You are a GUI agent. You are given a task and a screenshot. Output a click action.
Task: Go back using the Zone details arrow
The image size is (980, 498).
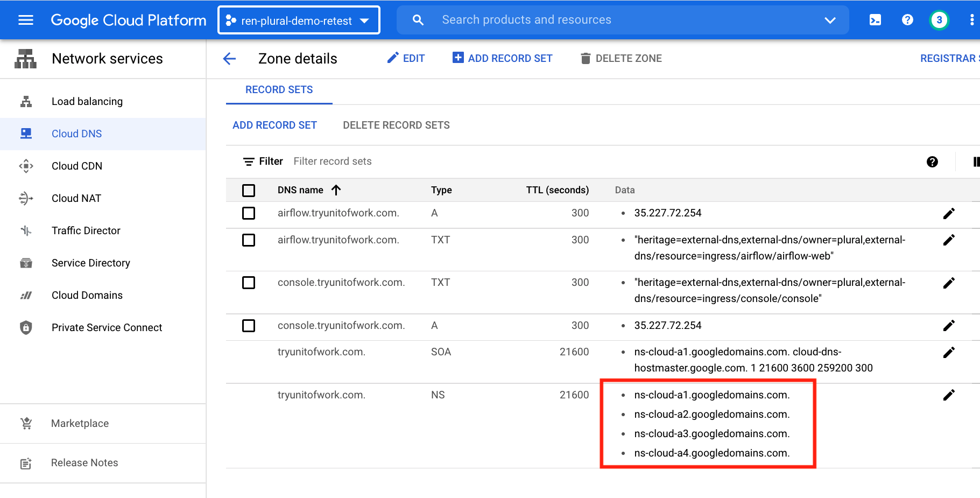pyautogui.click(x=230, y=59)
